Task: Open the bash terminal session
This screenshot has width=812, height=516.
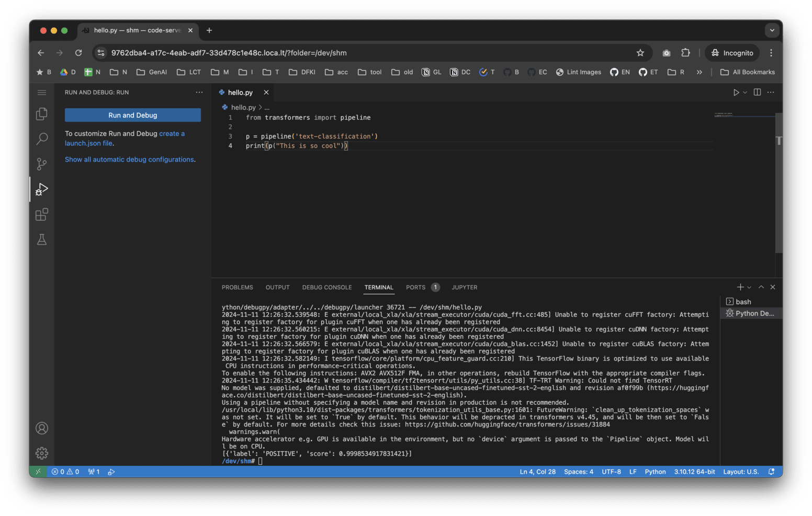Action: [743, 301]
